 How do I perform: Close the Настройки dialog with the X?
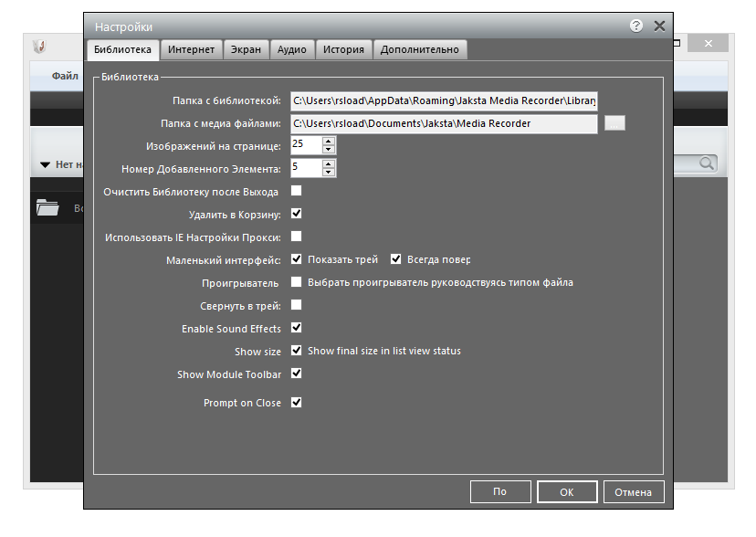[x=659, y=26]
